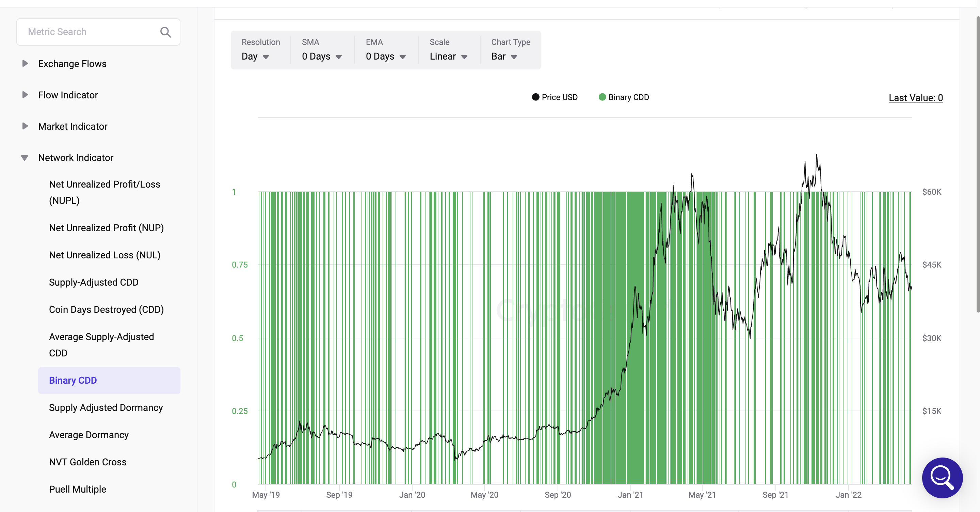Image resolution: width=980 pixels, height=512 pixels.
Task: Open the Chart Type Bar dropdown
Action: point(504,56)
